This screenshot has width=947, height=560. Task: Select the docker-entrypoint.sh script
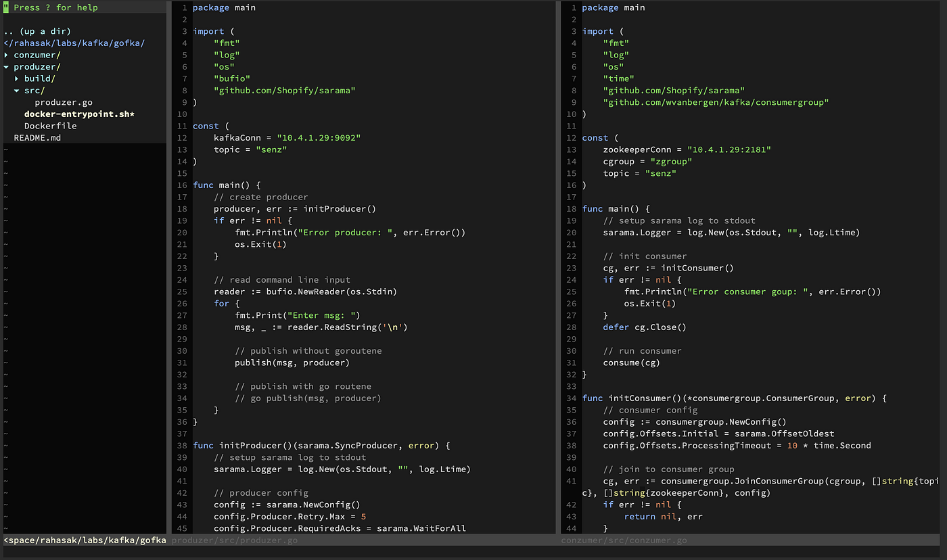coord(78,114)
